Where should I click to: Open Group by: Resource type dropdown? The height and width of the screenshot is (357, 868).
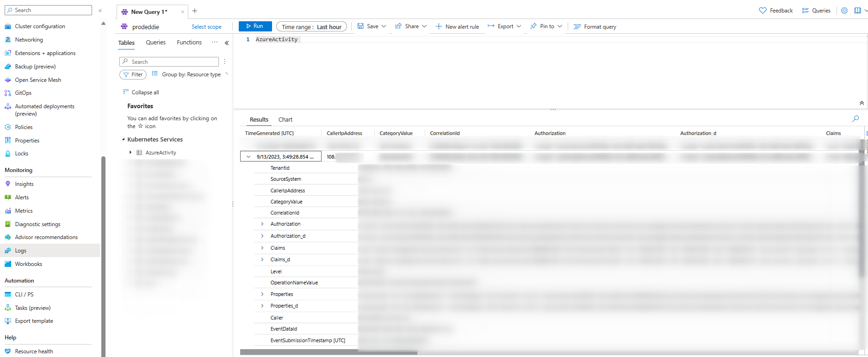pyautogui.click(x=190, y=74)
